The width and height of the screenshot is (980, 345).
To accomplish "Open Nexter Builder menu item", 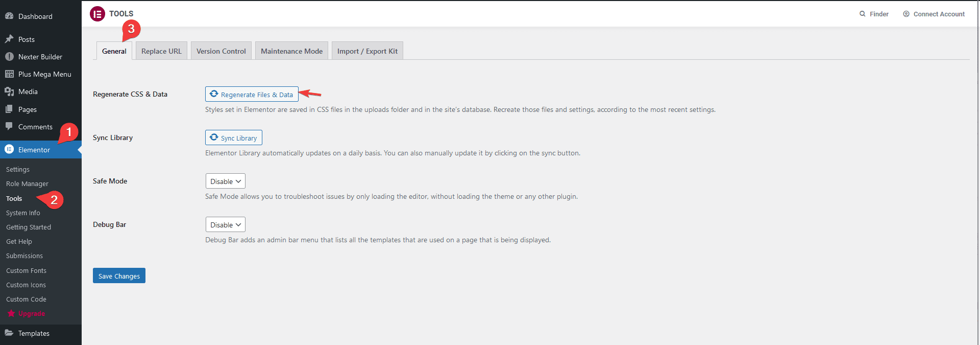I will (41, 57).
